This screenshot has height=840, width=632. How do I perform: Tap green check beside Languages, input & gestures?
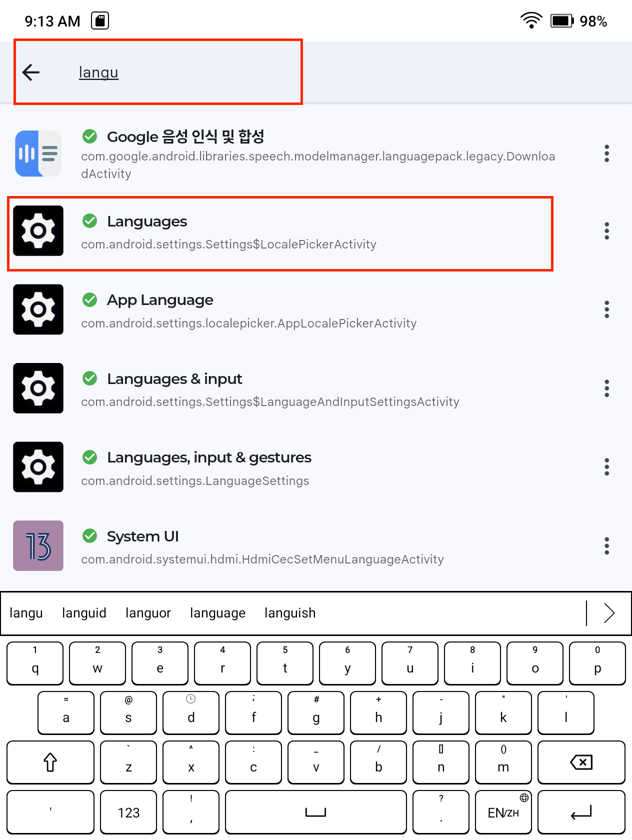point(90,457)
